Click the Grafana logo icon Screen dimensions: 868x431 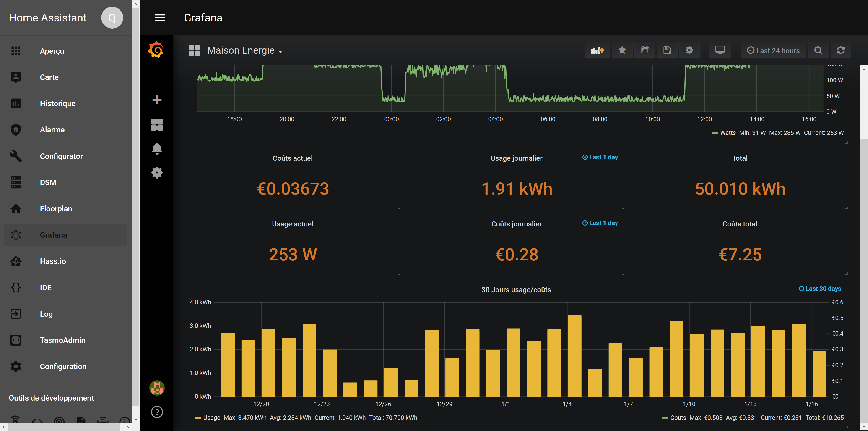click(x=156, y=50)
